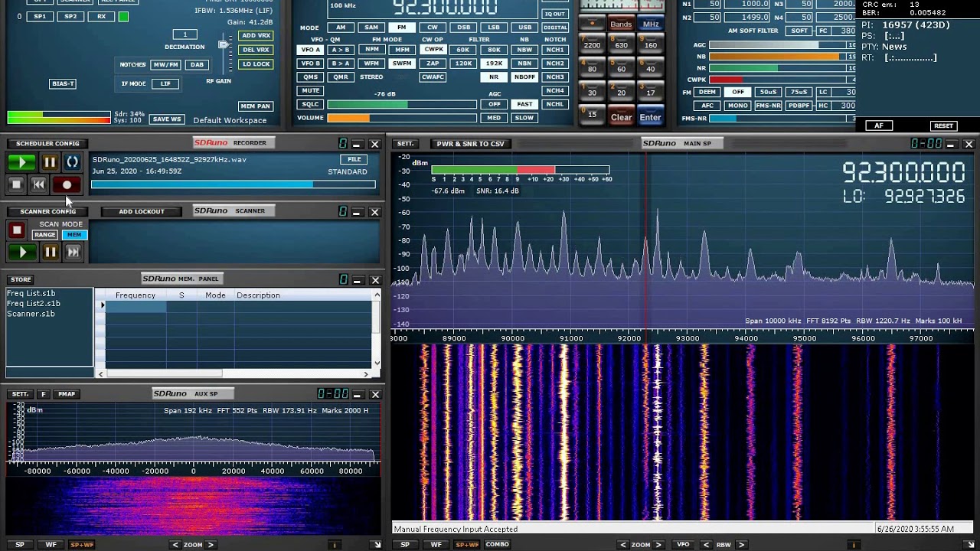The width and height of the screenshot is (980, 551).
Task: Toggle the MUTE button
Action: tap(310, 91)
